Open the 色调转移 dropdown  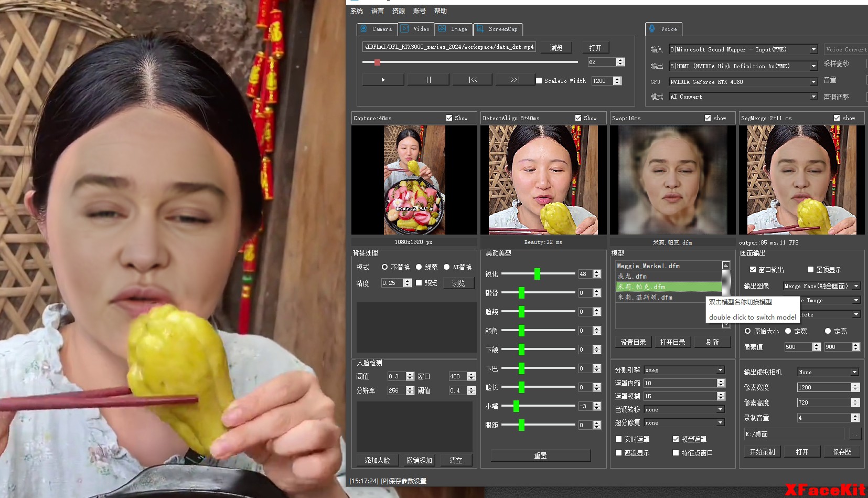point(684,409)
